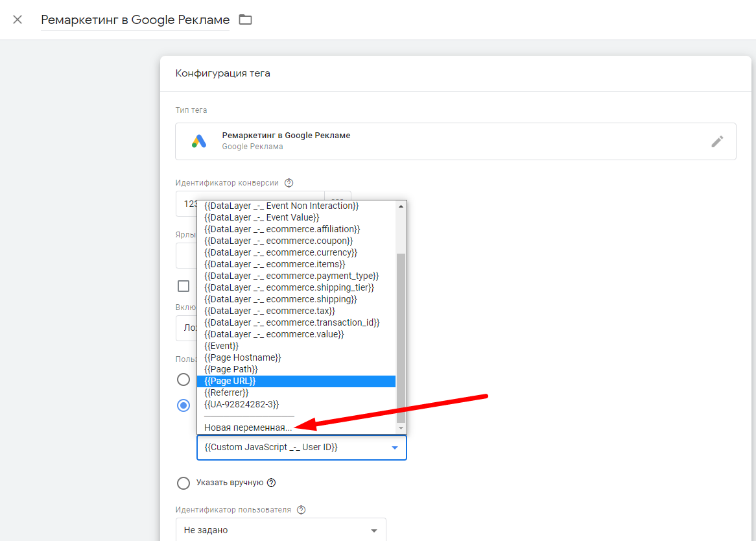This screenshot has height=541, width=756.
Task: Open help for Идентификатор конверсии
Action: click(289, 183)
